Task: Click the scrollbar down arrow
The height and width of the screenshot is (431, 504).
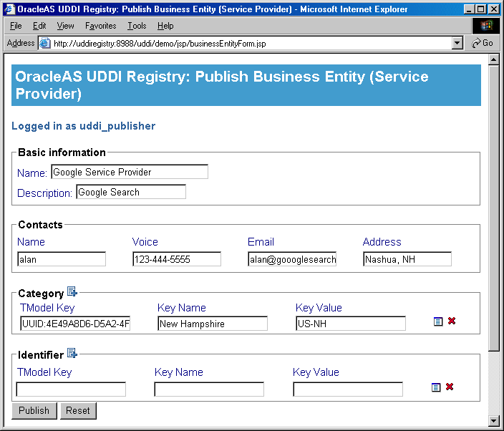Action: 493,420
